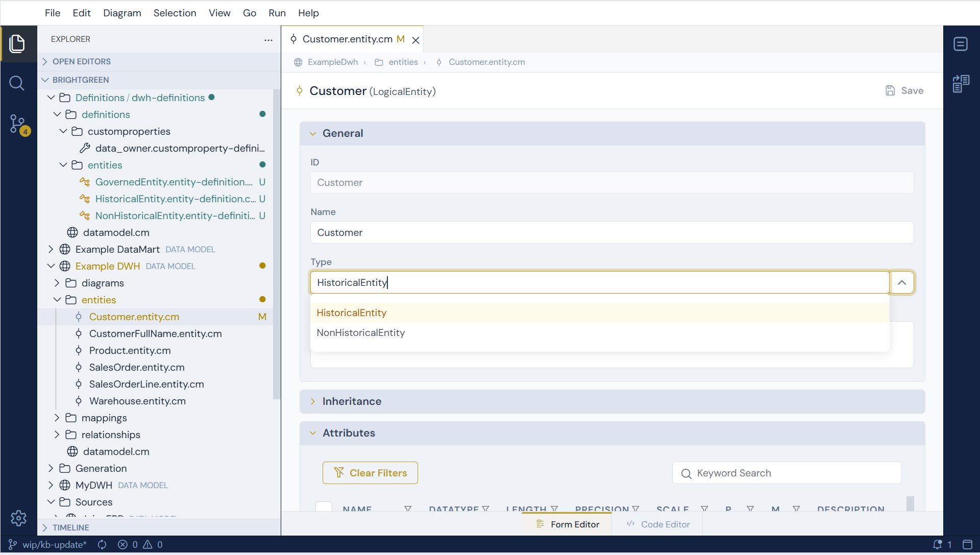Viewport: 980px width, 555px height.
Task: Open the Search view icon
Action: [x=17, y=83]
